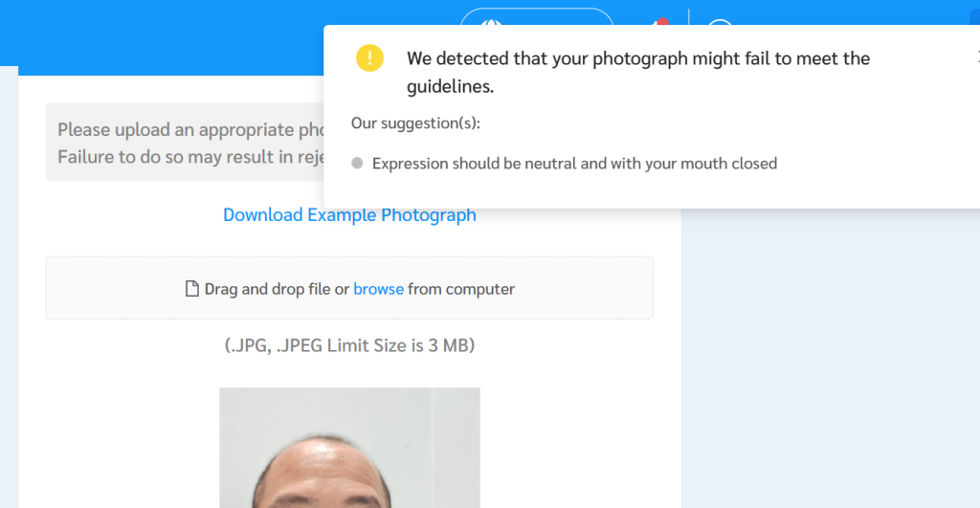Click the gray bullet beside the expression suggestion
Viewport: 980px width, 508px height.
(357, 164)
